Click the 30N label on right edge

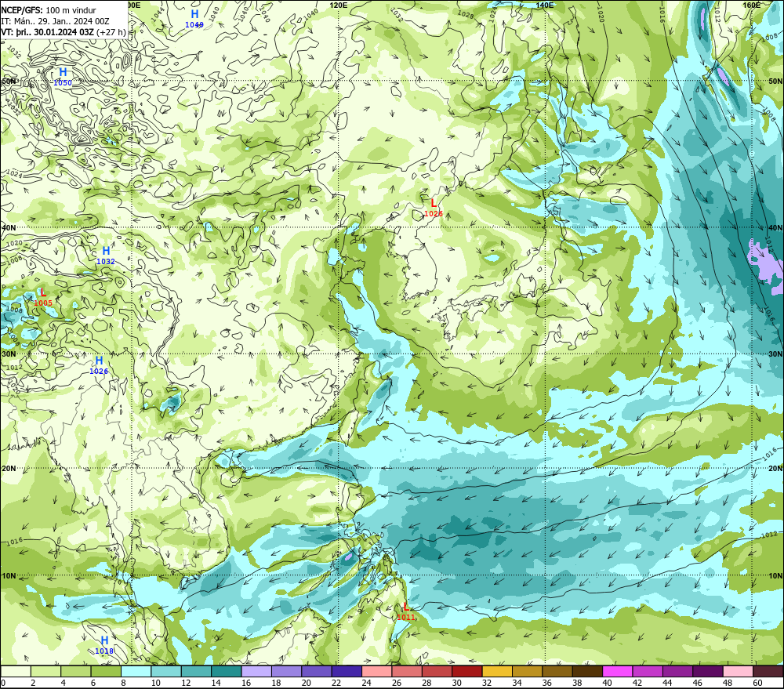[776, 354]
